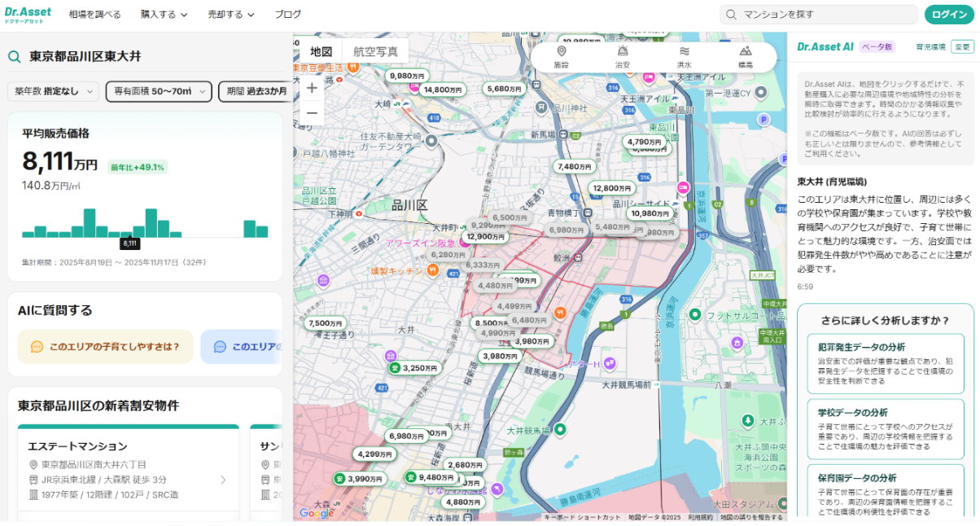
Task: Click the 3,250万円 bargain marker
Action: tap(413, 368)
